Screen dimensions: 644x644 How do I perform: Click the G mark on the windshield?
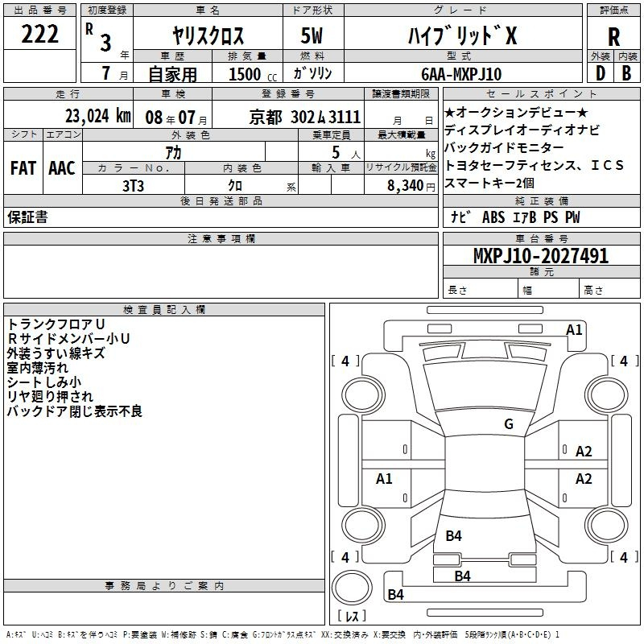point(509,424)
